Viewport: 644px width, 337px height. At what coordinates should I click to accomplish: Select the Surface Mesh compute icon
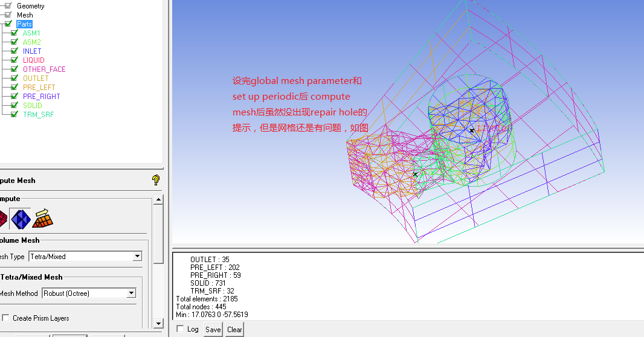(2, 219)
